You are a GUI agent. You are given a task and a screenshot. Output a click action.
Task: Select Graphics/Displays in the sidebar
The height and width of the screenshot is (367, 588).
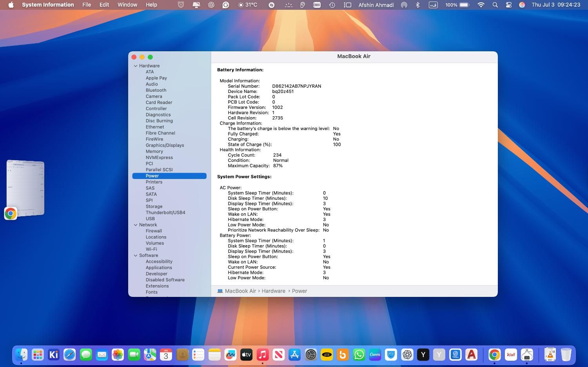tap(165, 145)
